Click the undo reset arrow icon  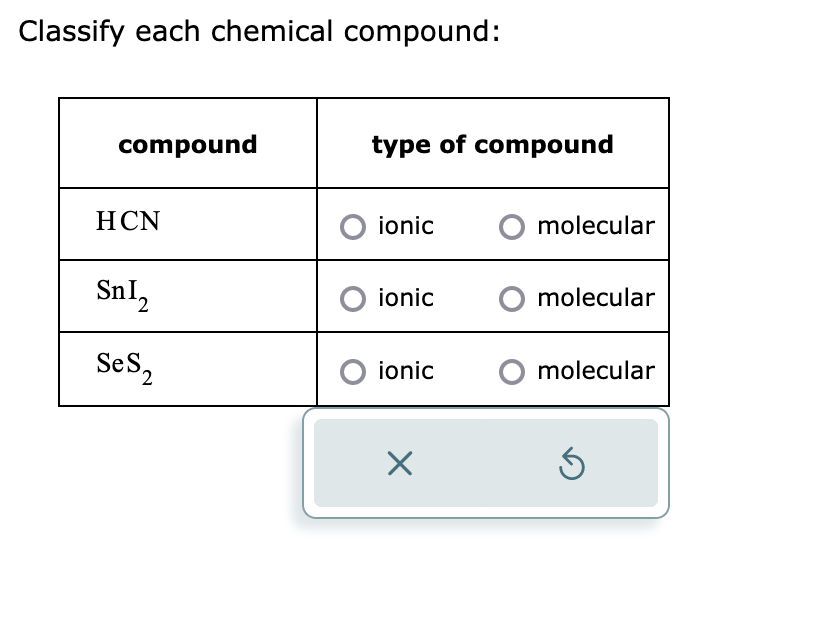[571, 463]
